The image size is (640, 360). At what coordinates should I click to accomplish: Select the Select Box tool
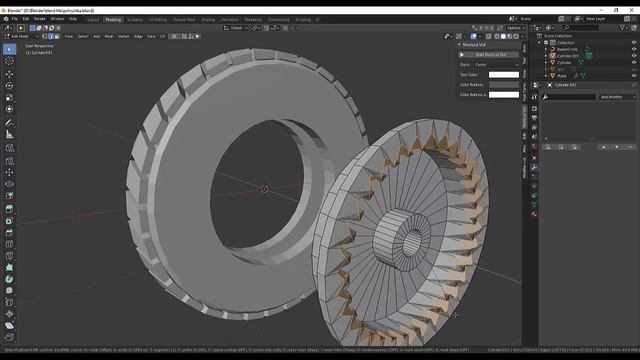9,49
